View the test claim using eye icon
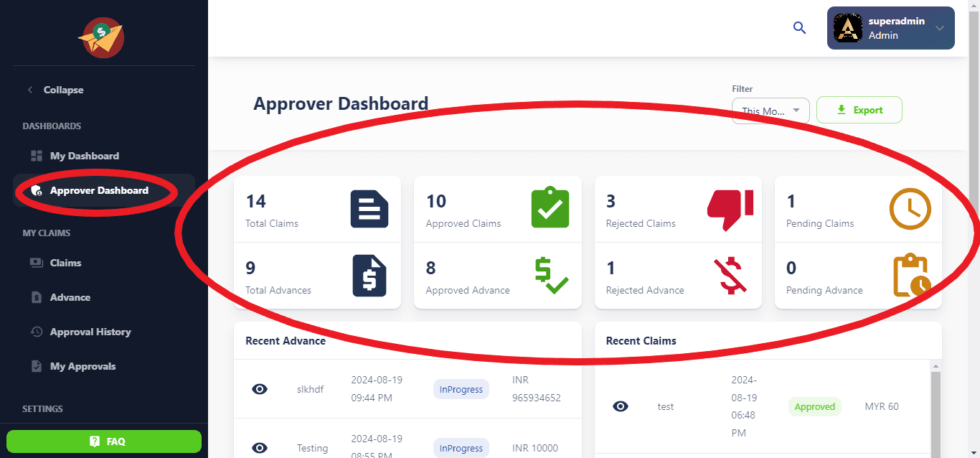Screen dimensions: 980x458 click(x=621, y=406)
